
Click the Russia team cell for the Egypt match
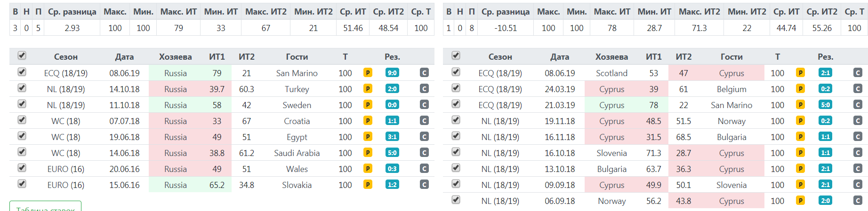tap(176, 137)
